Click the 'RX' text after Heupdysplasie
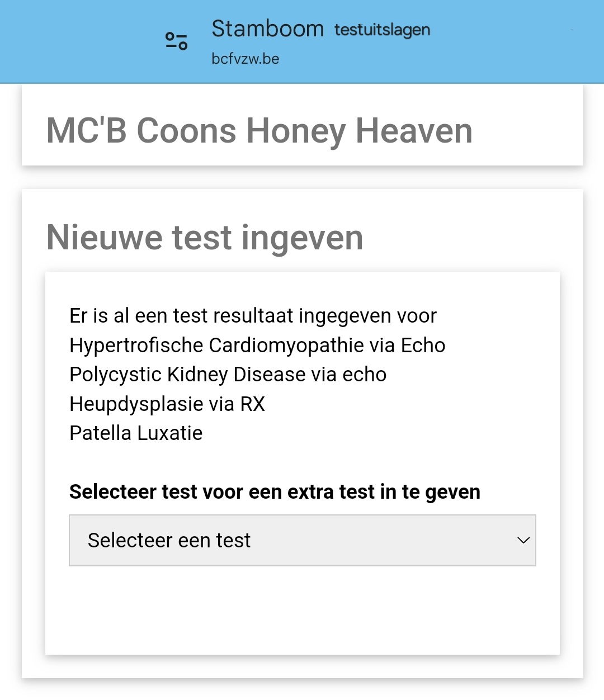The height and width of the screenshot is (700, 604). tap(252, 404)
